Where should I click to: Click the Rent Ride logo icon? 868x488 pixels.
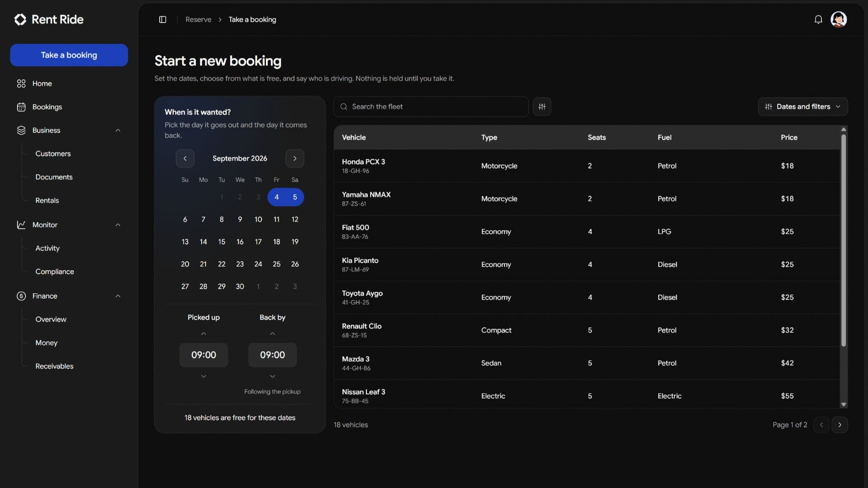[20, 19]
